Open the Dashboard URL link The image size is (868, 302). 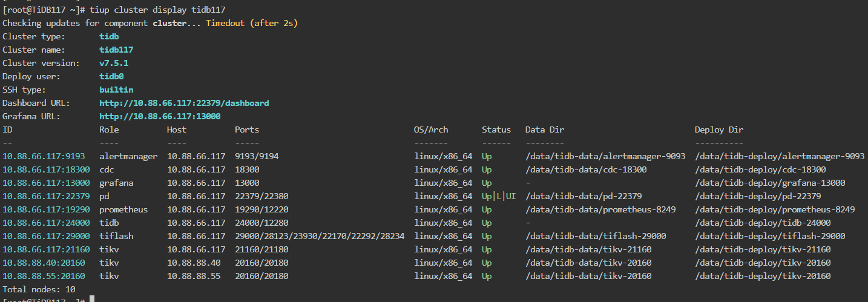(184, 103)
